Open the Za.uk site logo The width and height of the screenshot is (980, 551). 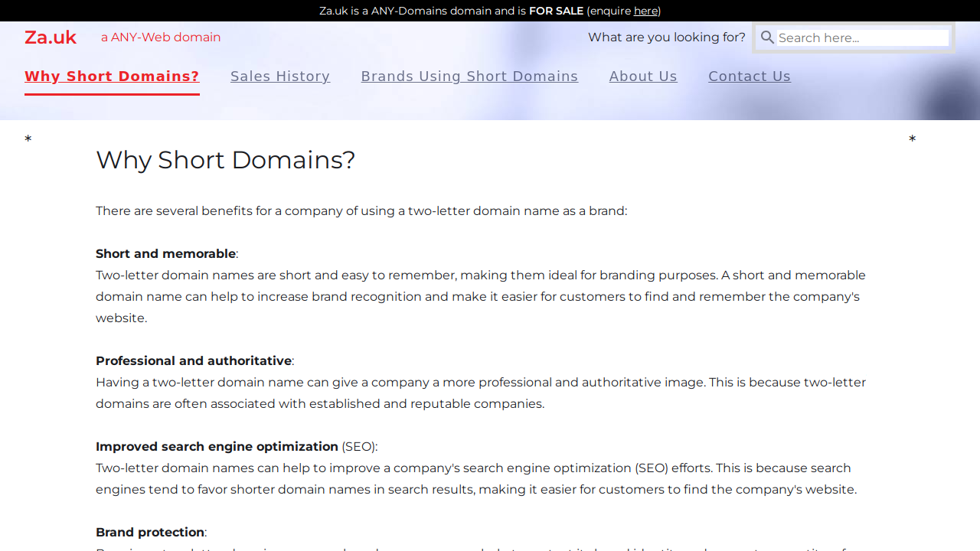tap(51, 37)
